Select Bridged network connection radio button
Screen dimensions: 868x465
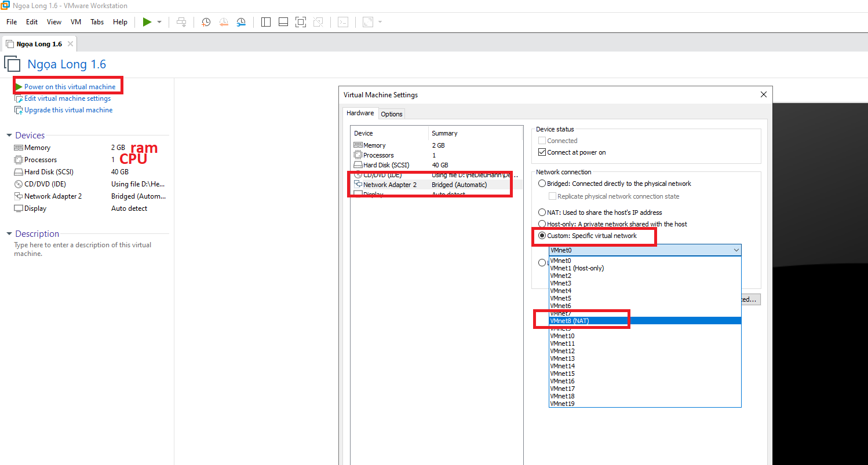(x=542, y=184)
